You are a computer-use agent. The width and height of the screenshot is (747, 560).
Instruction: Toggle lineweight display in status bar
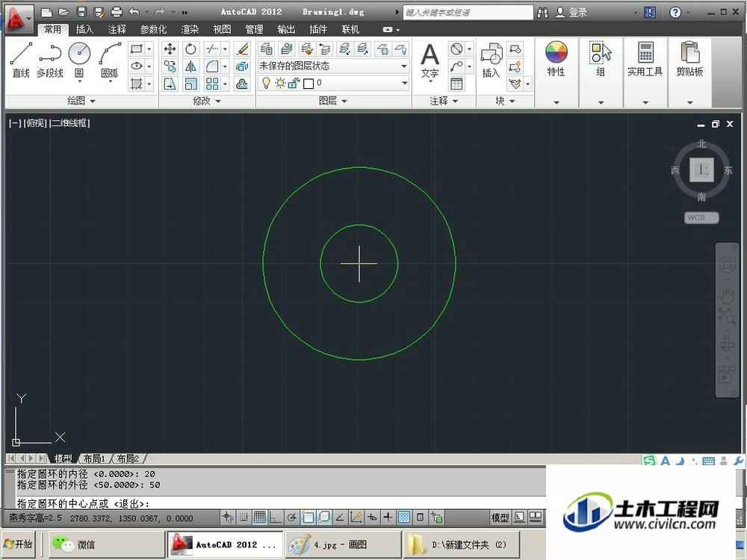[x=388, y=517]
